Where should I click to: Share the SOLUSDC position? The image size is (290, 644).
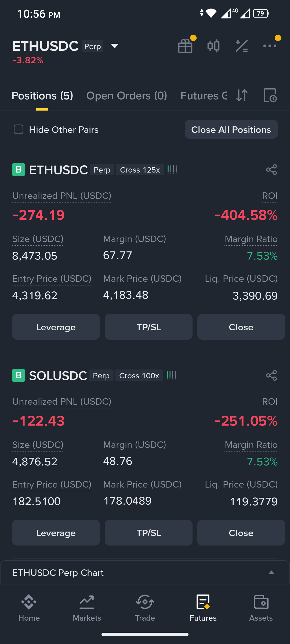271,375
